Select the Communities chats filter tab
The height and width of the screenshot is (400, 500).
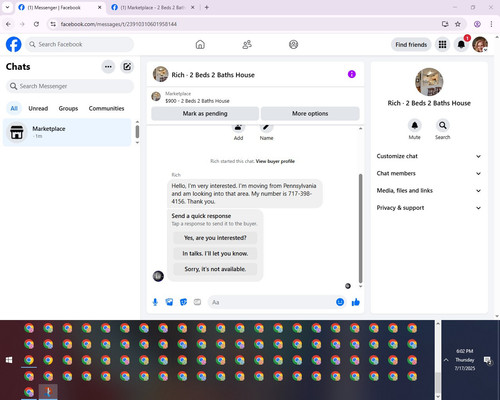pos(106,108)
